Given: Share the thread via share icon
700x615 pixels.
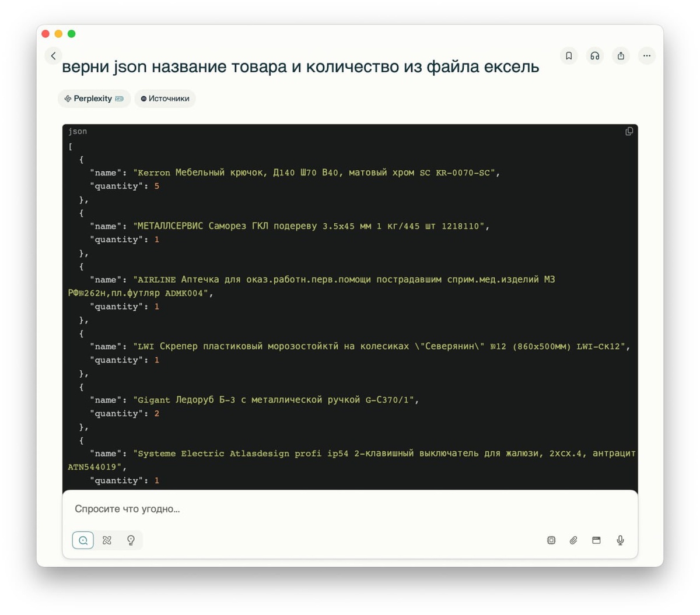Looking at the screenshot, I should pyautogui.click(x=621, y=56).
